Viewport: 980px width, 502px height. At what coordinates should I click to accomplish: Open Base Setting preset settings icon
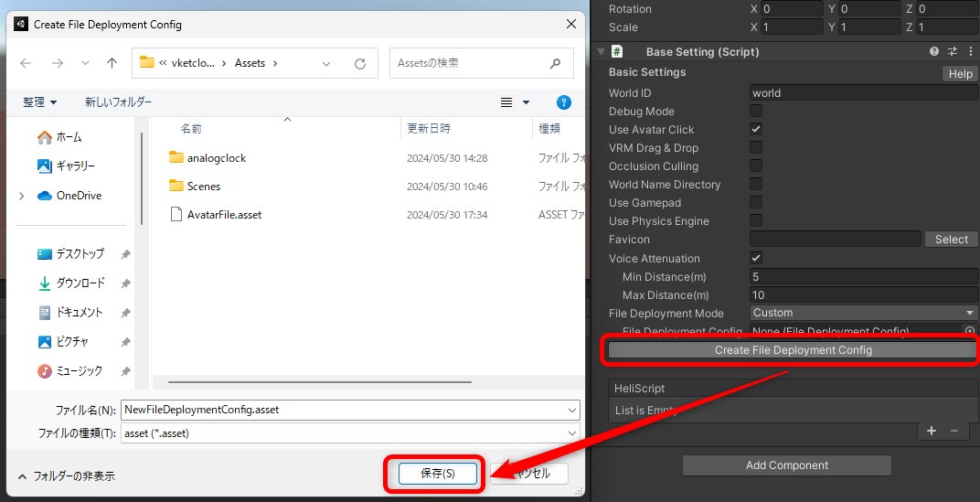point(953,52)
